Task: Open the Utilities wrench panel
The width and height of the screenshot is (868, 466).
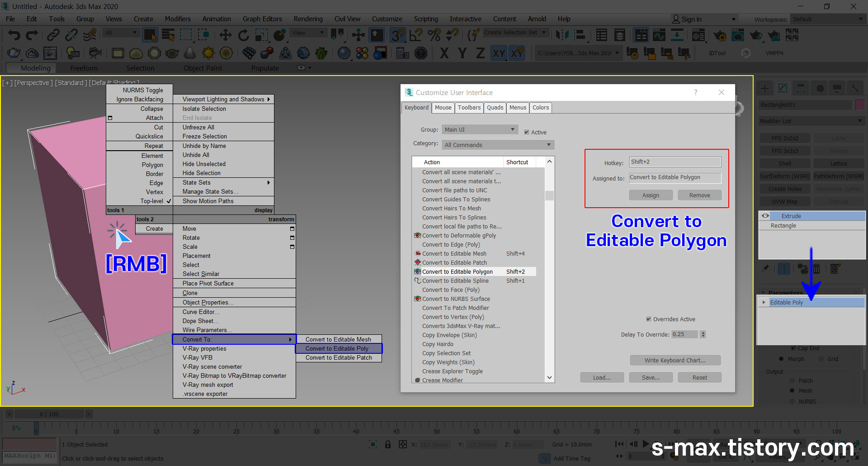Action: tap(855, 88)
